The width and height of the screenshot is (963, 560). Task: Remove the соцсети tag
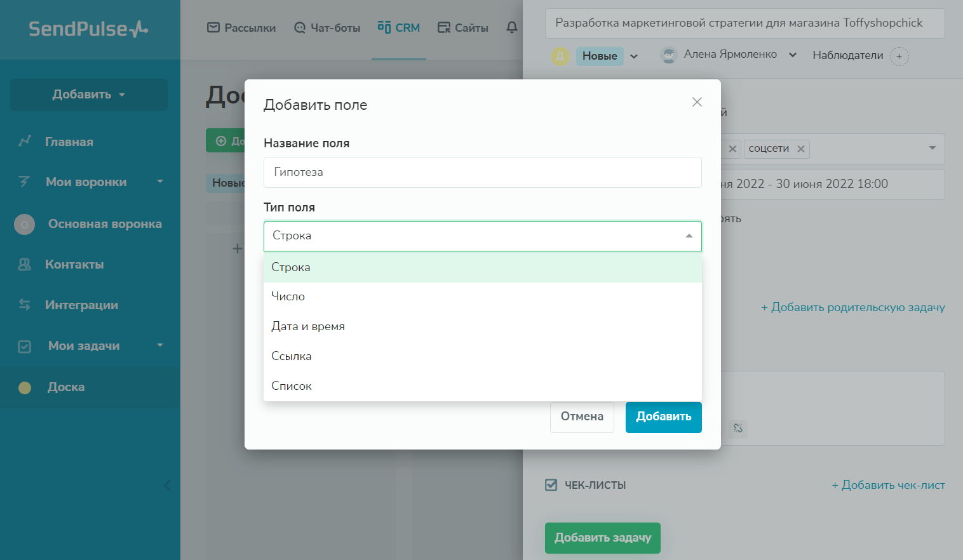click(x=801, y=149)
